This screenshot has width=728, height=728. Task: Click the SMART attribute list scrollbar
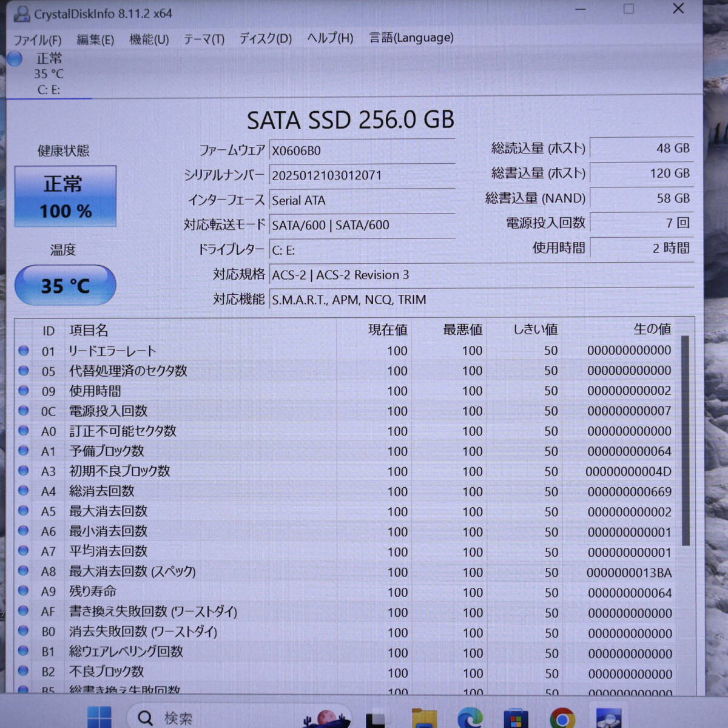pos(686,440)
